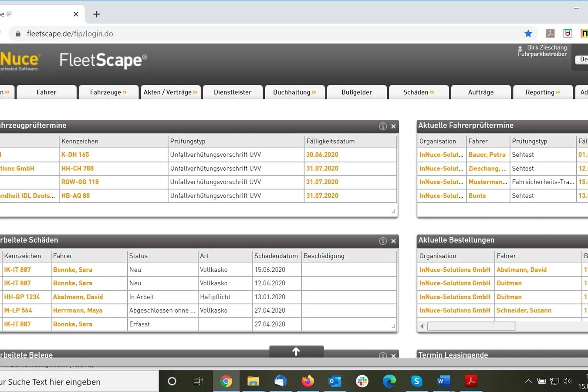Expand the Schäden menu
Image resolution: width=588 pixels, height=392 pixels.
[419, 92]
